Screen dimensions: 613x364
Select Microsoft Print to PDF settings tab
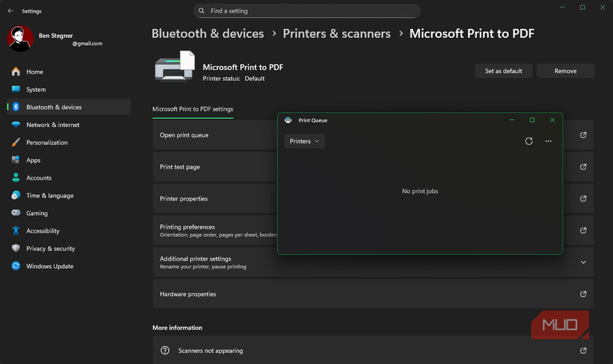coord(192,109)
